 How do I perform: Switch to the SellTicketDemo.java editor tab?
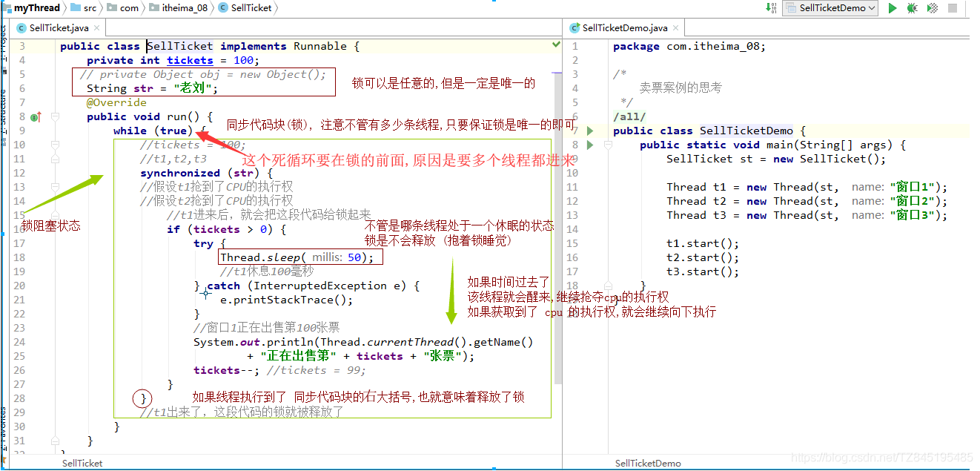[x=624, y=28]
